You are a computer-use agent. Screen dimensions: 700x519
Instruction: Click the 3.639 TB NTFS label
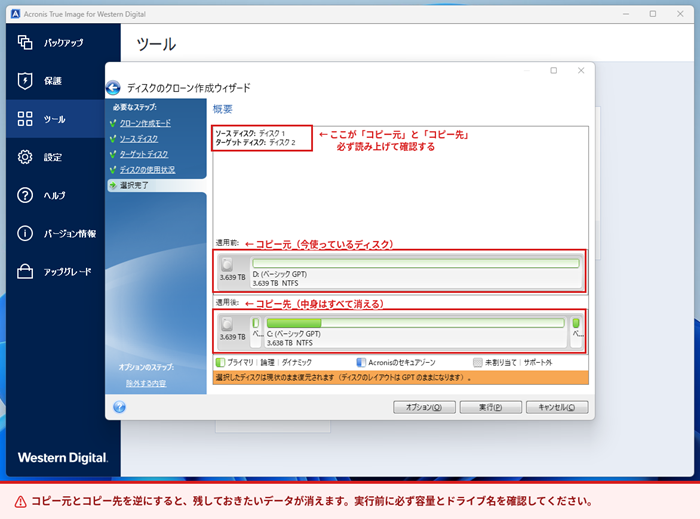[275, 283]
